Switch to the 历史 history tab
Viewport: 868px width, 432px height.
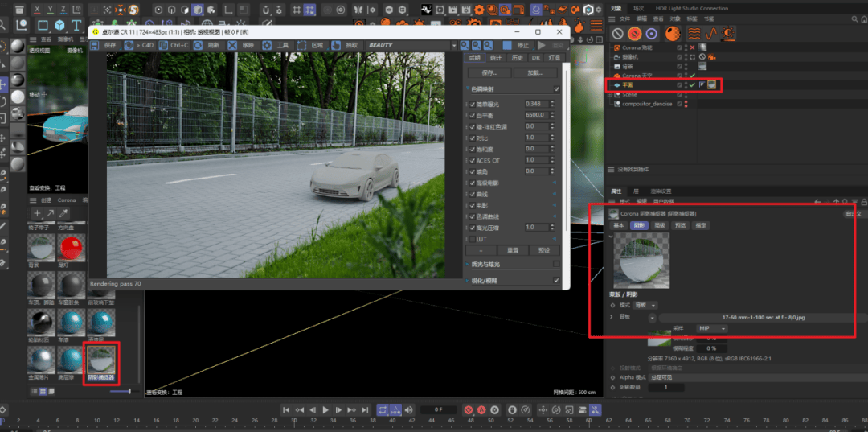point(518,58)
